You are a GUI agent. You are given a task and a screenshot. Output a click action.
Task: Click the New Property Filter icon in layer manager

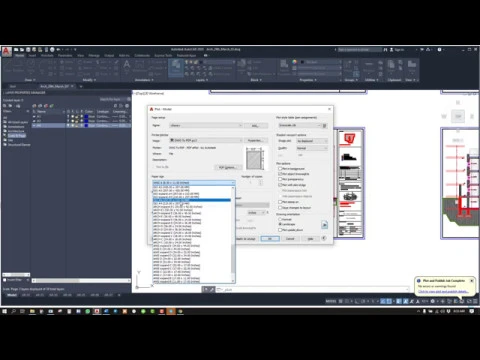pos(5,106)
